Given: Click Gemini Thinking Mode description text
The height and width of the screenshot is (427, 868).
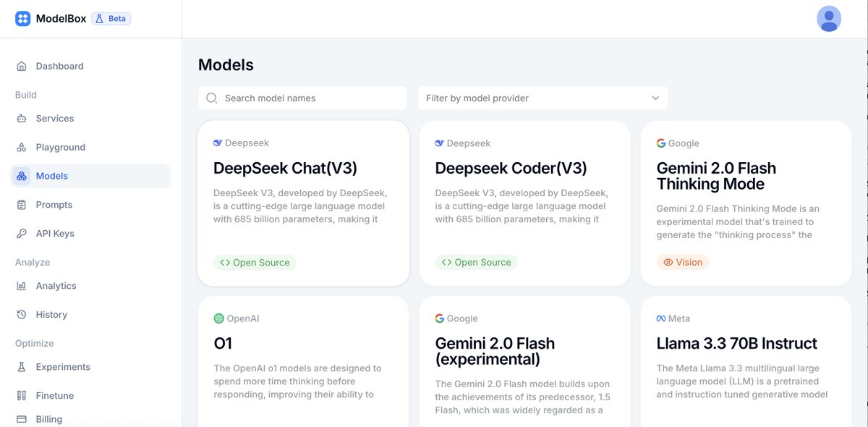Looking at the screenshot, I should [x=738, y=221].
